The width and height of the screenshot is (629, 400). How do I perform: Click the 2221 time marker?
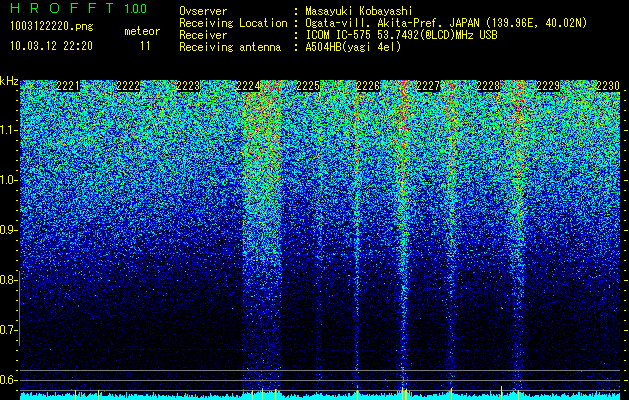tap(68, 86)
